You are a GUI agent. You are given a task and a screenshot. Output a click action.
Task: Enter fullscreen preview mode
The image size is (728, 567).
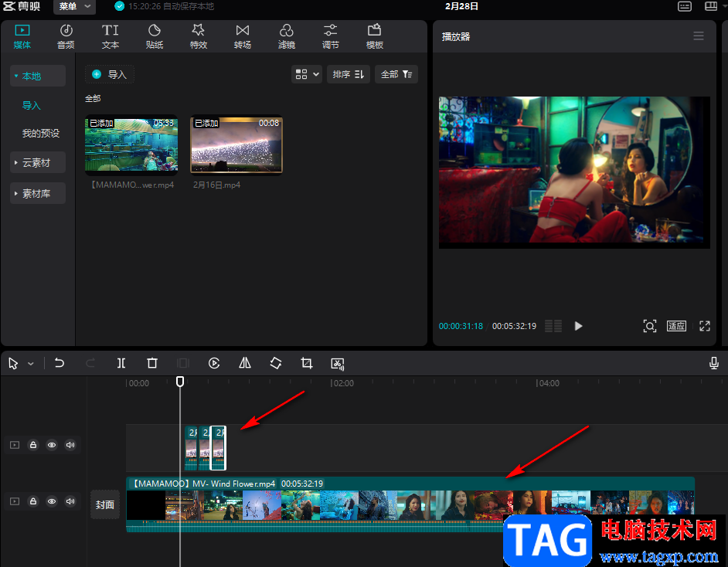[704, 326]
